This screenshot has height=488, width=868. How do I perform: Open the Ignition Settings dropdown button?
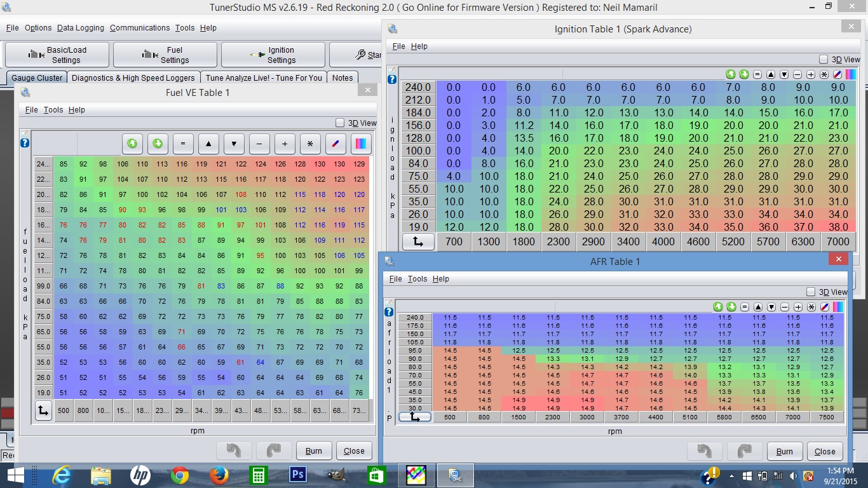pos(273,55)
